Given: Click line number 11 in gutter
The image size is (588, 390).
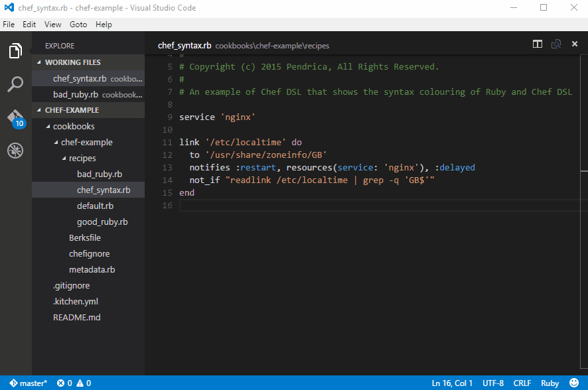Looking at the screenshot, I should (x=167, y=143).
